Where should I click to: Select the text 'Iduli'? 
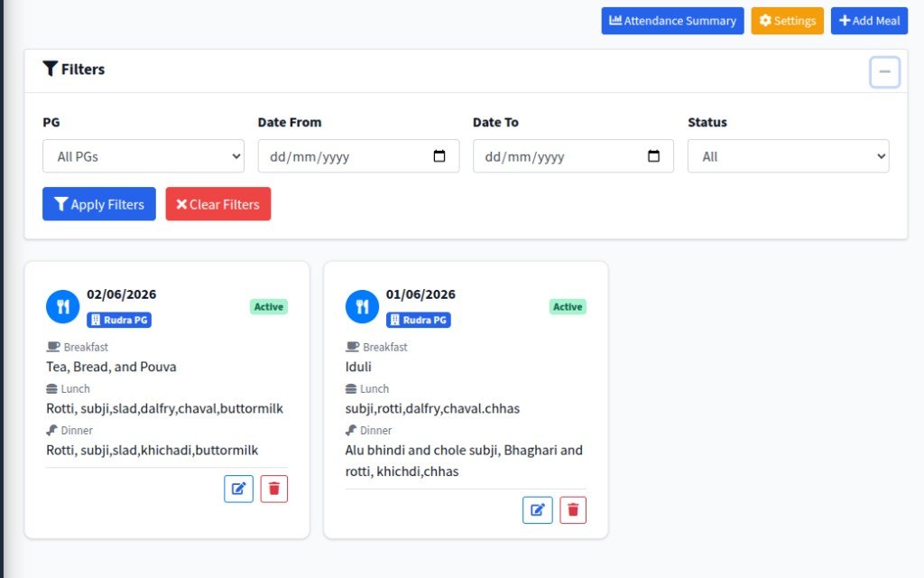358,367
